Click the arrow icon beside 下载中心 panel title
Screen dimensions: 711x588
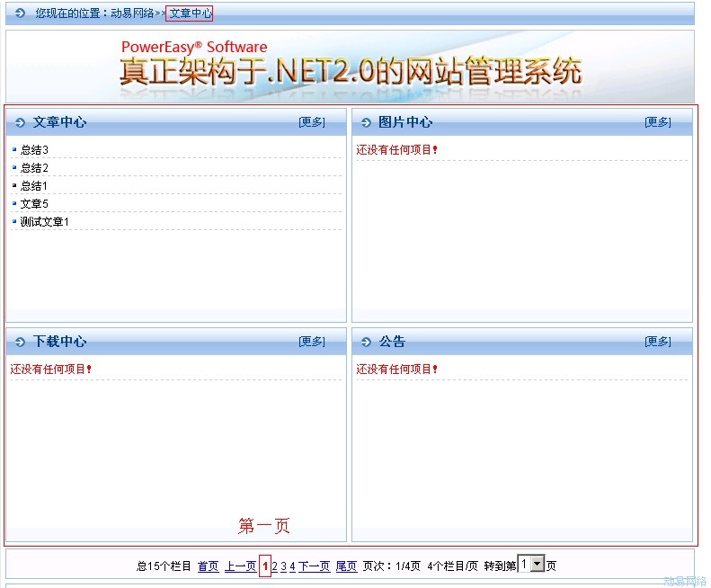pos(21,342)
